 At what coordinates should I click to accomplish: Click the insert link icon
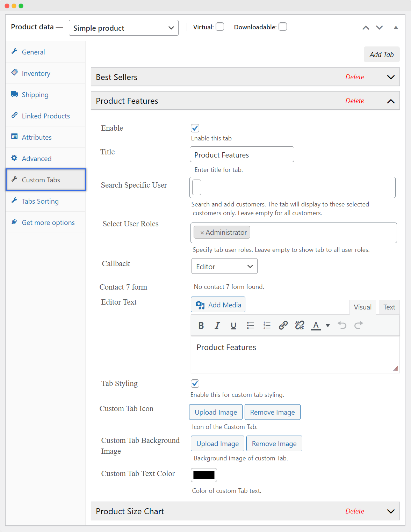(x=283, y=326)
